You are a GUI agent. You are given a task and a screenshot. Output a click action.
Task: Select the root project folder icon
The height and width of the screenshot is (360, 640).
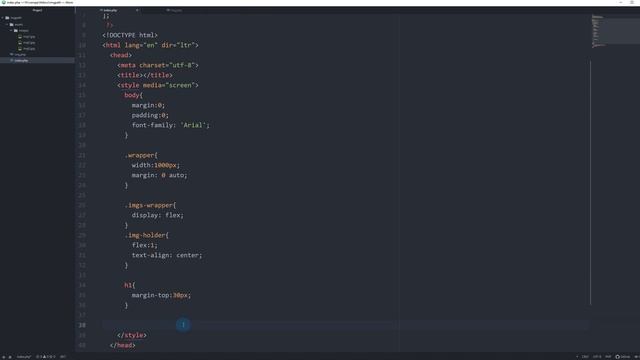coord(7,18)
